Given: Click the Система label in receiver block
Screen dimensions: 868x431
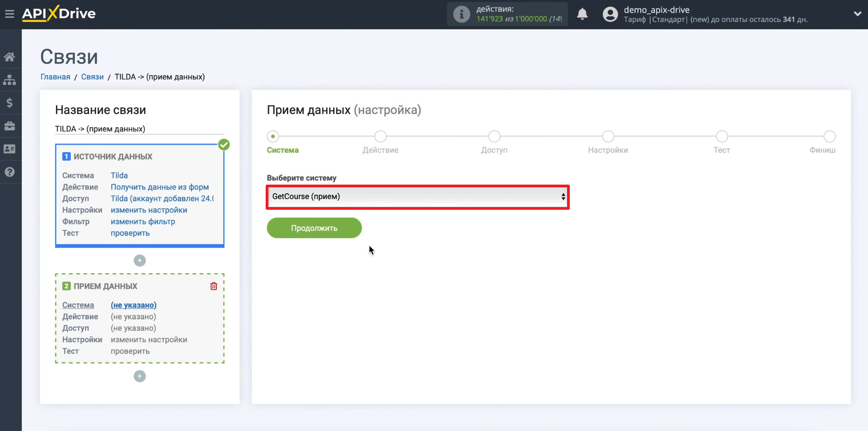Looking at the screenshot, I should click(78, 305).
